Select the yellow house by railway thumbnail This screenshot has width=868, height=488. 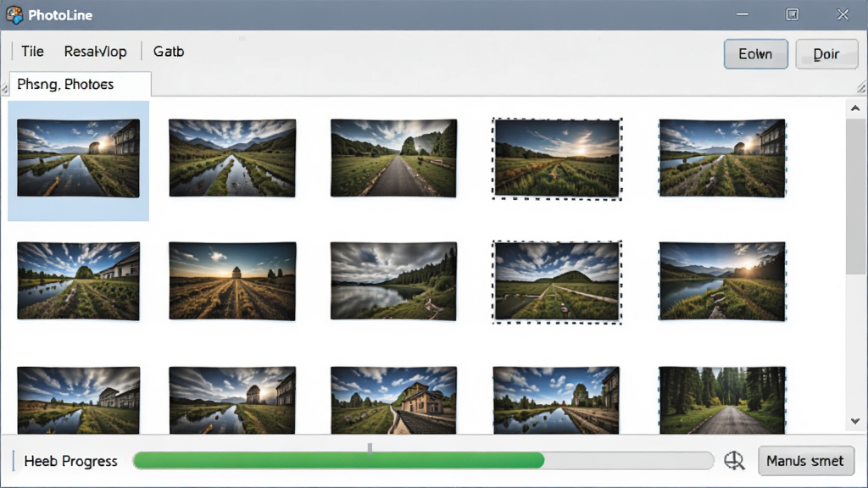(x=393, y=400)
